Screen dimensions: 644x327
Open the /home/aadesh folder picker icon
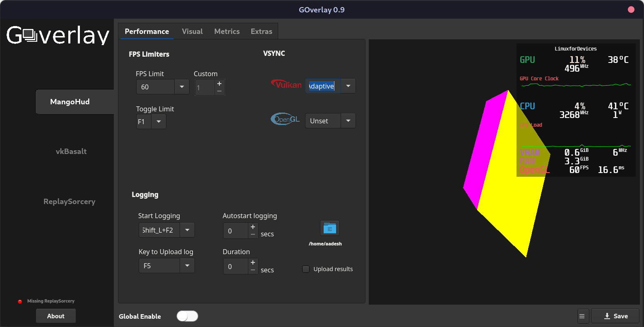[x=329, y=228]
